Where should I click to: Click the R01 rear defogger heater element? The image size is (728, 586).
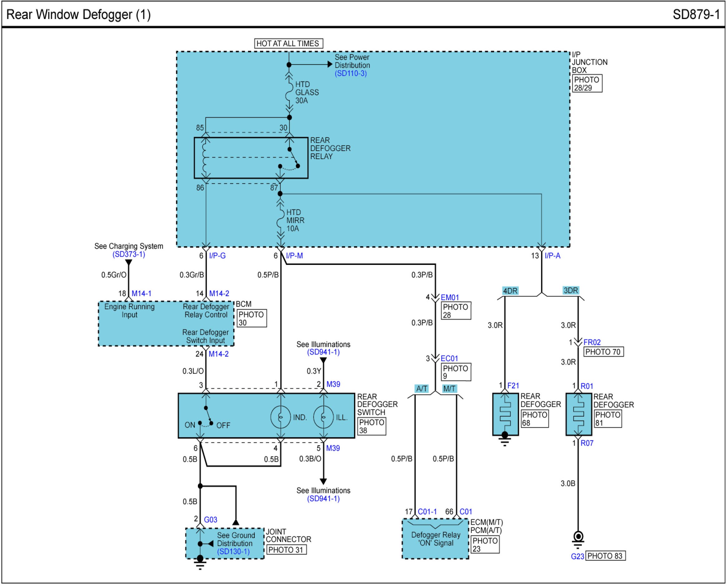578,414
